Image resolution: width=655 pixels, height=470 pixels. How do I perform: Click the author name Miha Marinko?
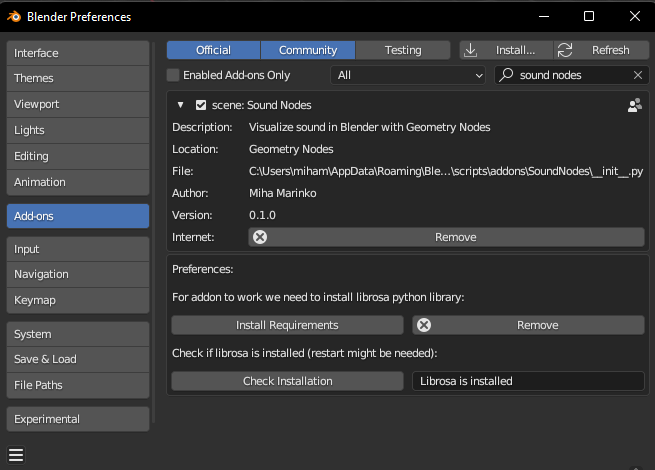[x=282, y=193]
